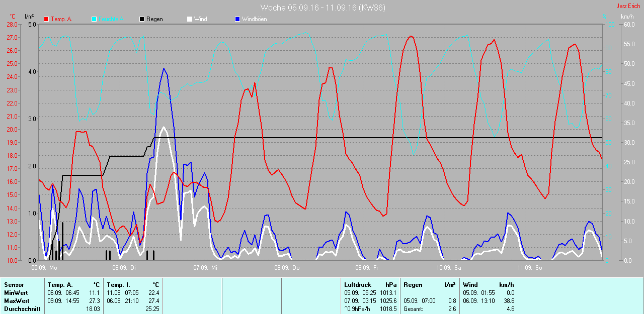
Task: Click the 'Gesamt:' rain total label
Action: [413, 309]
